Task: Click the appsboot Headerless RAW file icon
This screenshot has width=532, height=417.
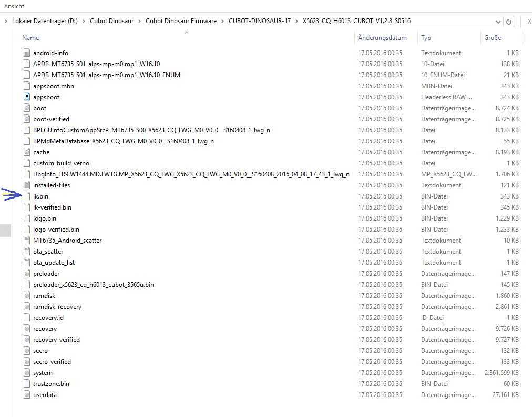Action: click(x=27, y=97)
